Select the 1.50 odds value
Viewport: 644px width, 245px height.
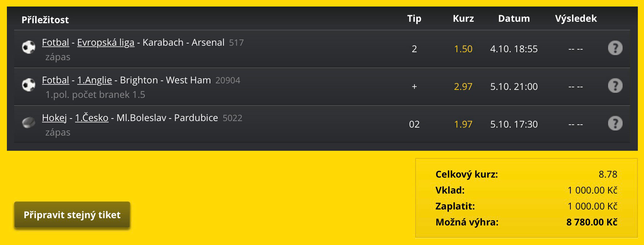tap(463, 49)
